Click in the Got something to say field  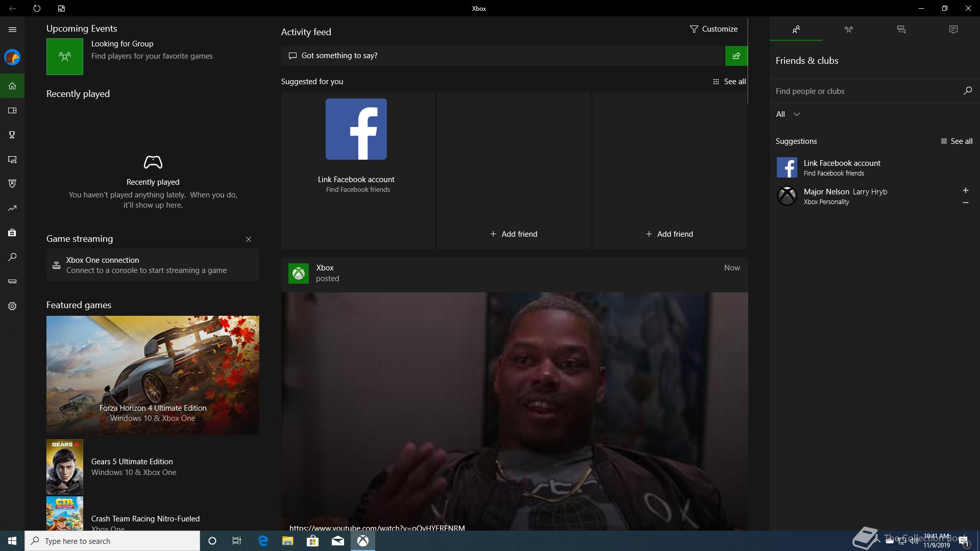point(503,56)
